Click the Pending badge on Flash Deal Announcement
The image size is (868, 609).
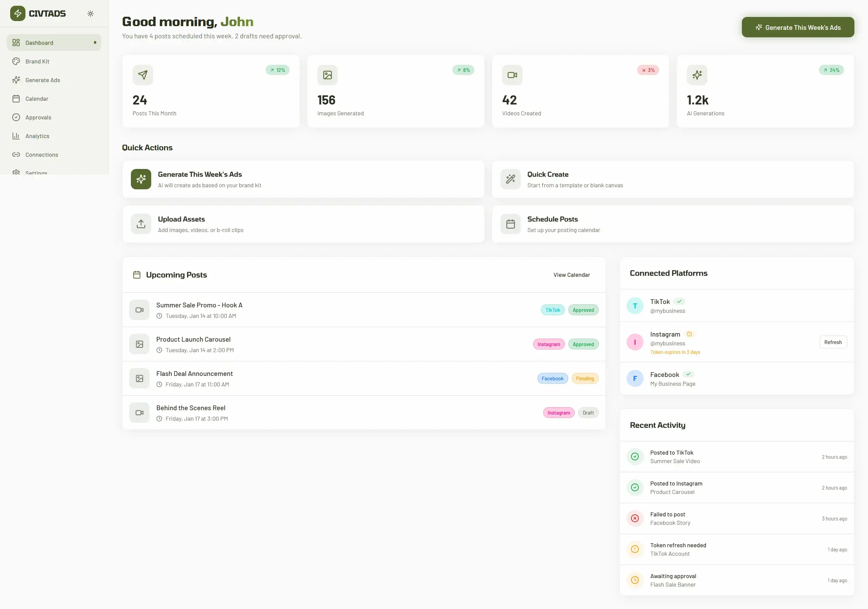click(x=585, y=378)
